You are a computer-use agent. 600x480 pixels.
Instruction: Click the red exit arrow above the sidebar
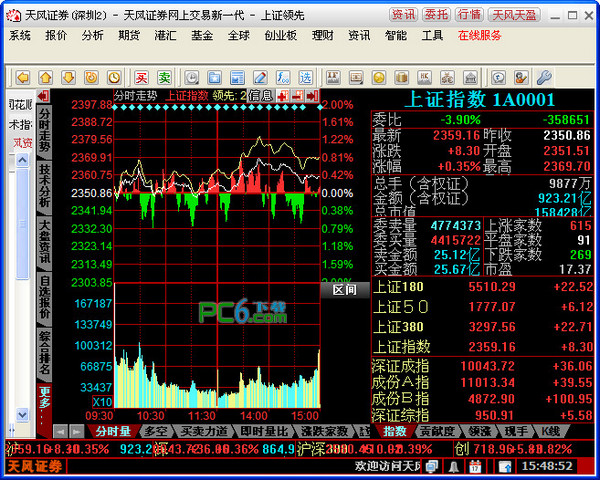tap(43, 96)
